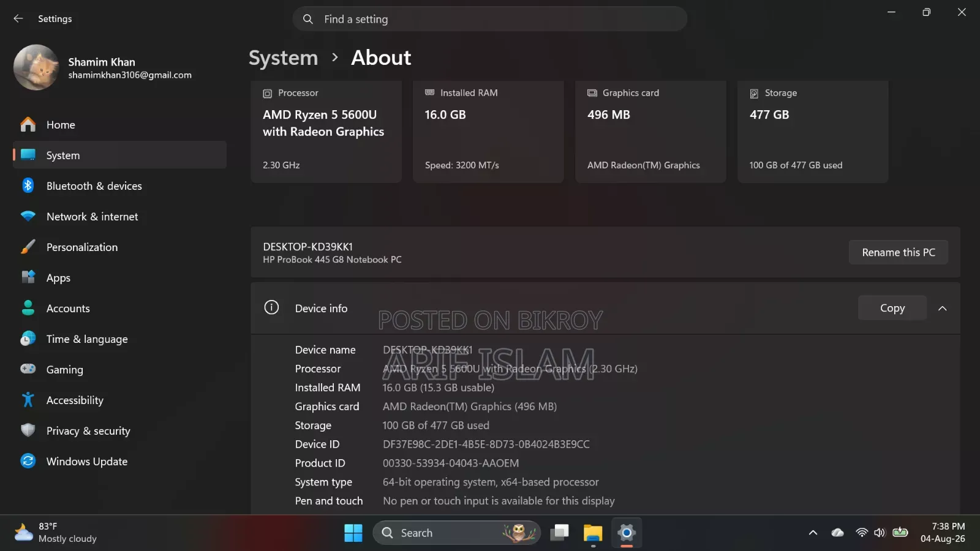
Task: Open File Explorer from the taskbar
Action: tap(593, 533)
